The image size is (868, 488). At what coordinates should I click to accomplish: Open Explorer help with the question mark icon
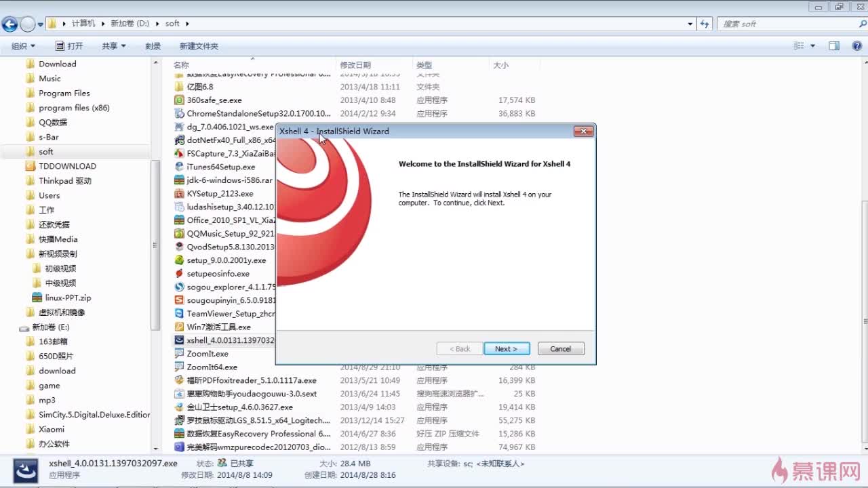[x=856, y=46]
